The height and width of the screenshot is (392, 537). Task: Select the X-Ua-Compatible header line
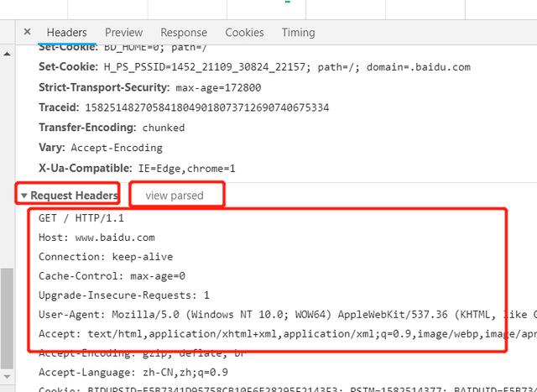(137, 168)
